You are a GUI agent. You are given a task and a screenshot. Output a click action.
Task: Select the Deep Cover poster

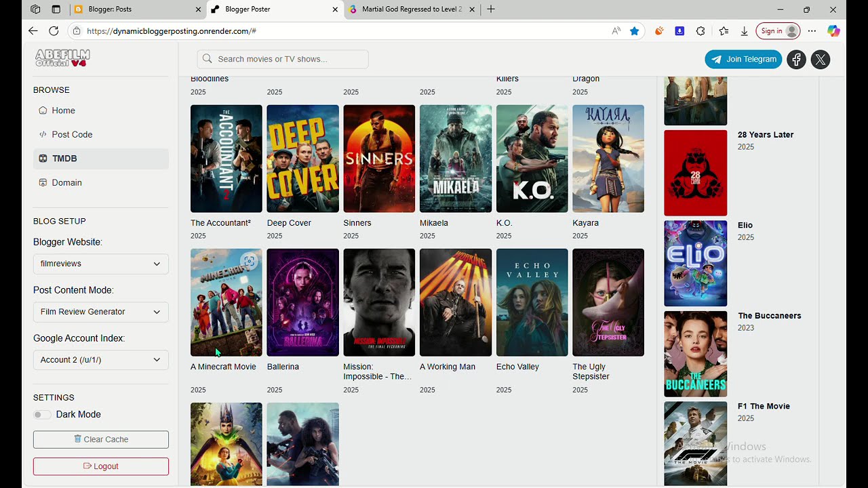click(x=302, y=159)
